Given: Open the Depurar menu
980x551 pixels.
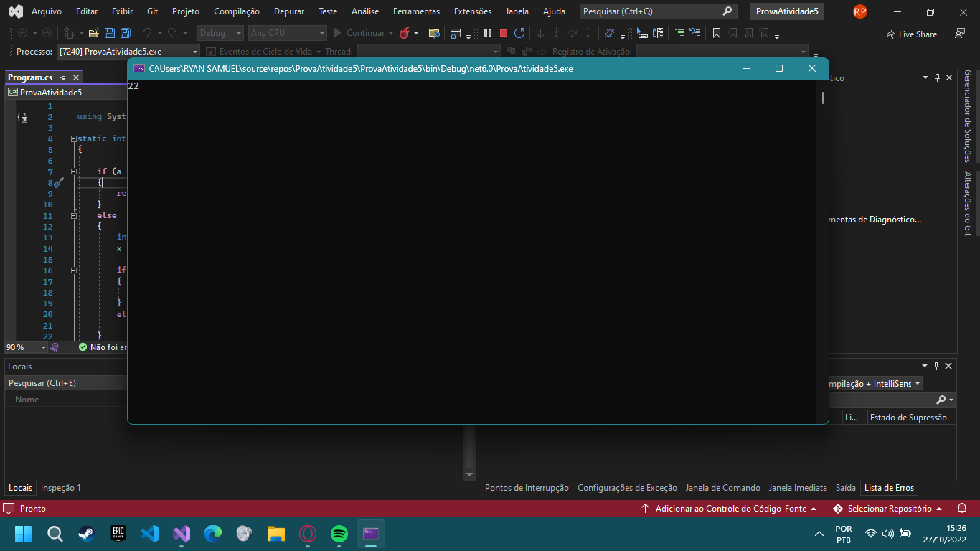Looking at the screenshot, I should pyautogui.click(x=288, y=11).
